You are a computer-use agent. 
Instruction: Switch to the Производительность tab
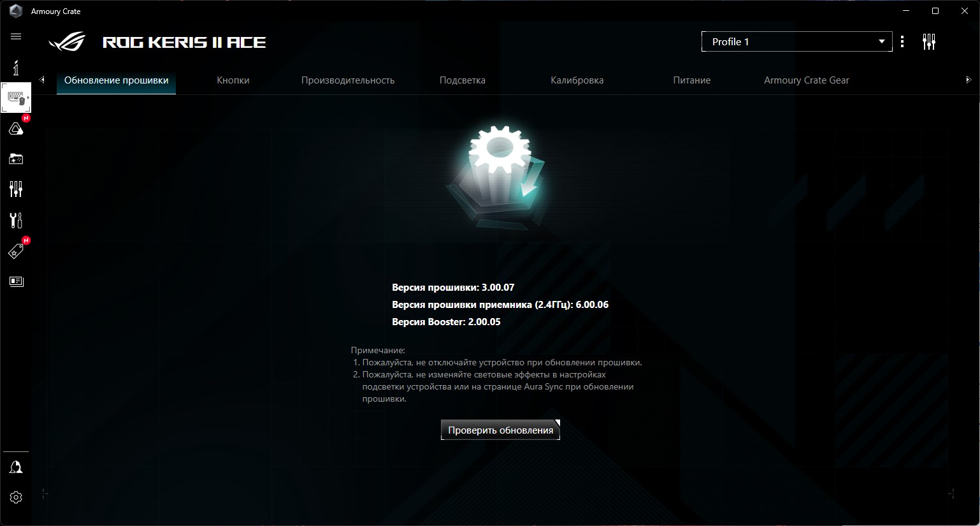click(x=348, y=80)
